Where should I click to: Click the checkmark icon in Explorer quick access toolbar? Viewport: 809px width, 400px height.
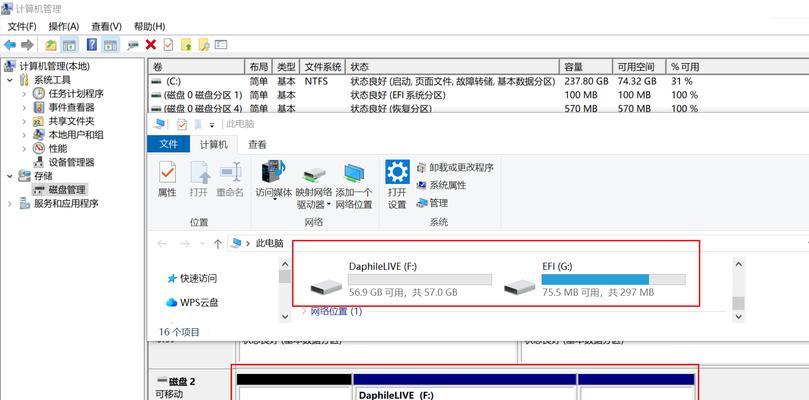click(182, 124)
